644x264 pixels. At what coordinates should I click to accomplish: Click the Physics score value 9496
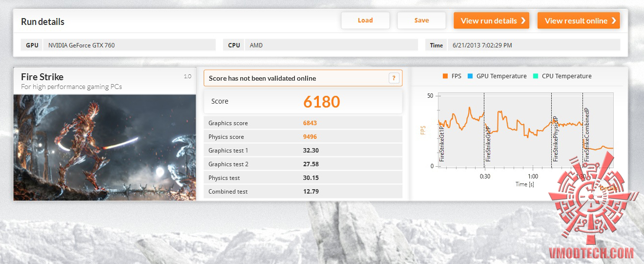click(310, 137)
